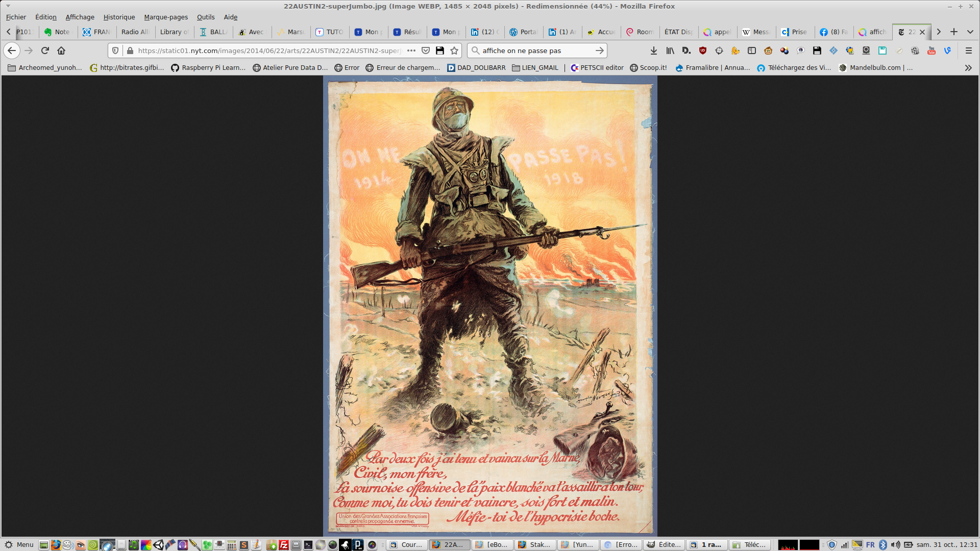Viewport: 980px width, 551px height.
Task: Bookmark this page with the star
Action: (454, 51)
